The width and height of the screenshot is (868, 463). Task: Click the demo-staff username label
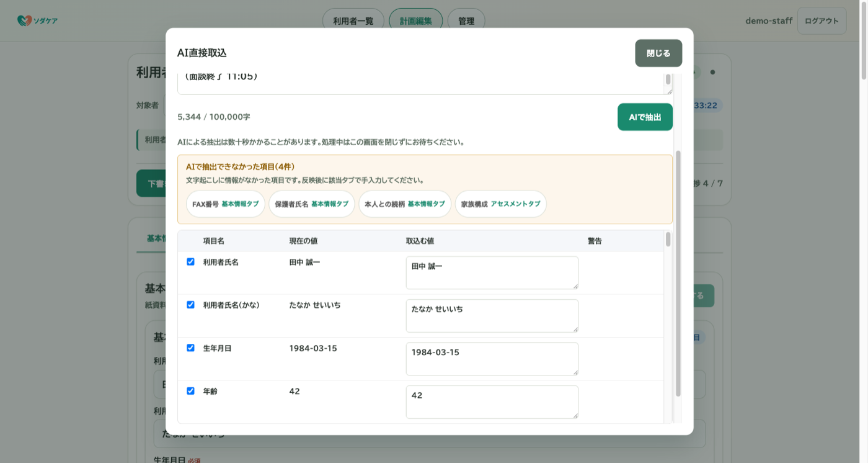pos(769,21)
